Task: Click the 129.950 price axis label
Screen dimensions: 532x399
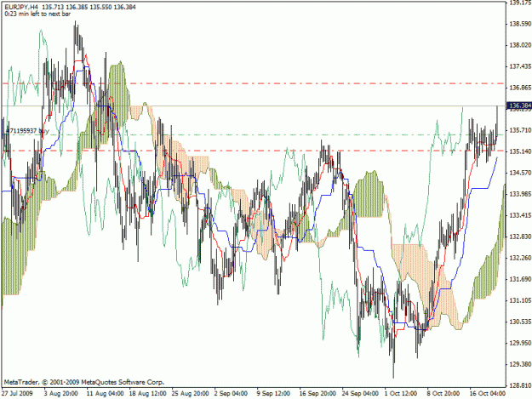Action: (x=520, y=343)
